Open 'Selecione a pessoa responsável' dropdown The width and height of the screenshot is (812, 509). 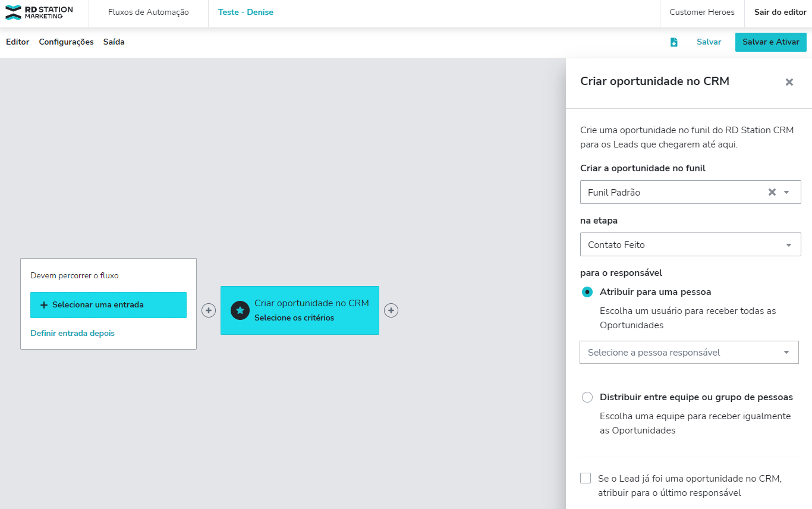pyautogui.click(x=689, y=352)
